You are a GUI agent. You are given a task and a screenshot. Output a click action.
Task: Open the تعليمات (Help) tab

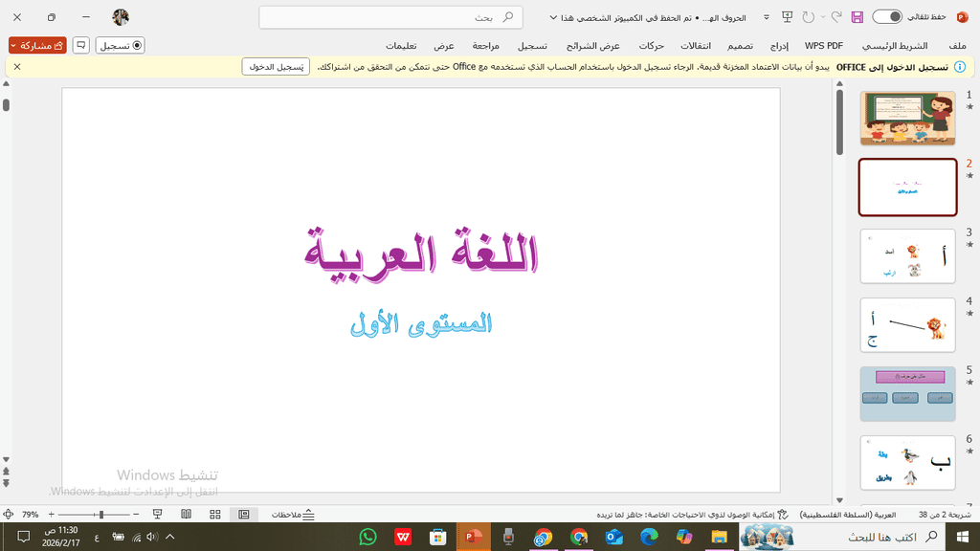[401, 46]
